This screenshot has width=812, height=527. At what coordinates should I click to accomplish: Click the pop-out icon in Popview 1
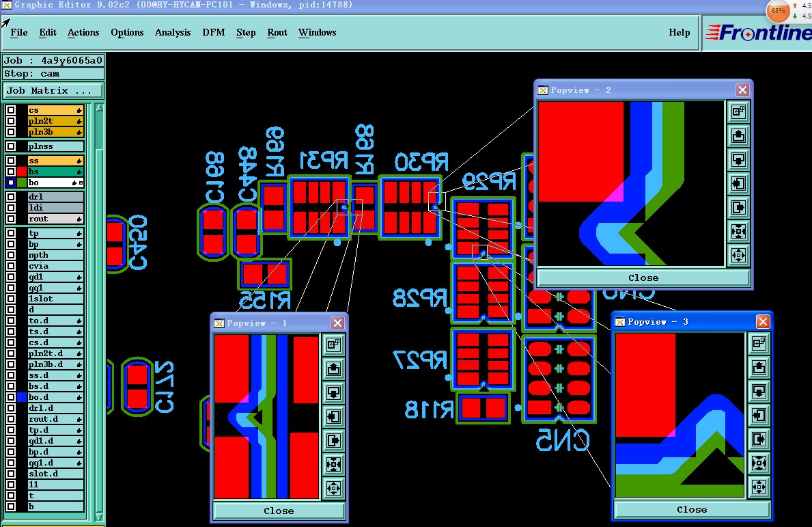pyautogui.click(x=333, y=344)
